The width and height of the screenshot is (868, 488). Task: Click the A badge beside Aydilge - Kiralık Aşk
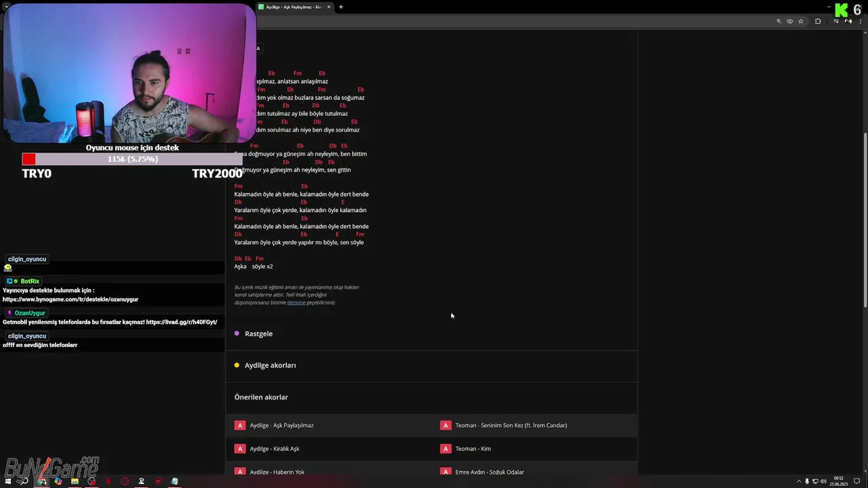coord(239,449)
